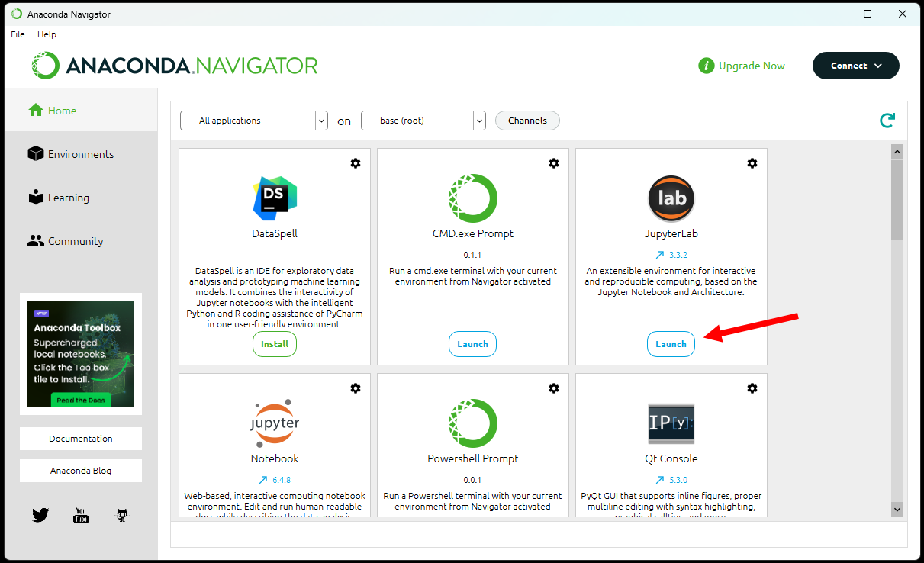Viewport: 924px width, 563px height.
Task: Open options gear for Qt Console tile
Action: [x=752, y=388]
